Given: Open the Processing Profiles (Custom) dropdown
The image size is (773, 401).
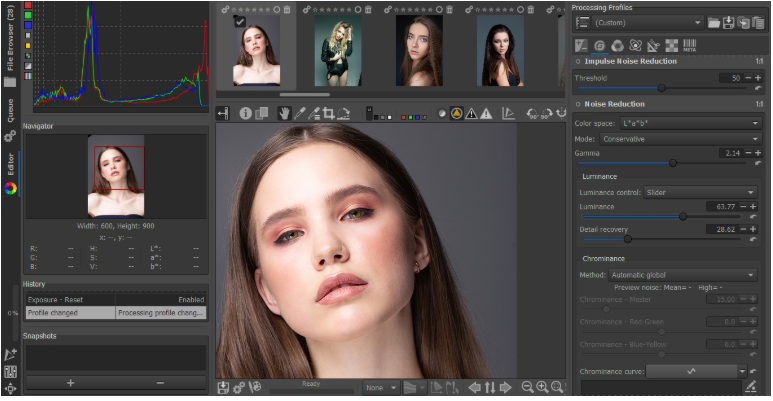Looking at the screenshot, I should coord(647,23).
